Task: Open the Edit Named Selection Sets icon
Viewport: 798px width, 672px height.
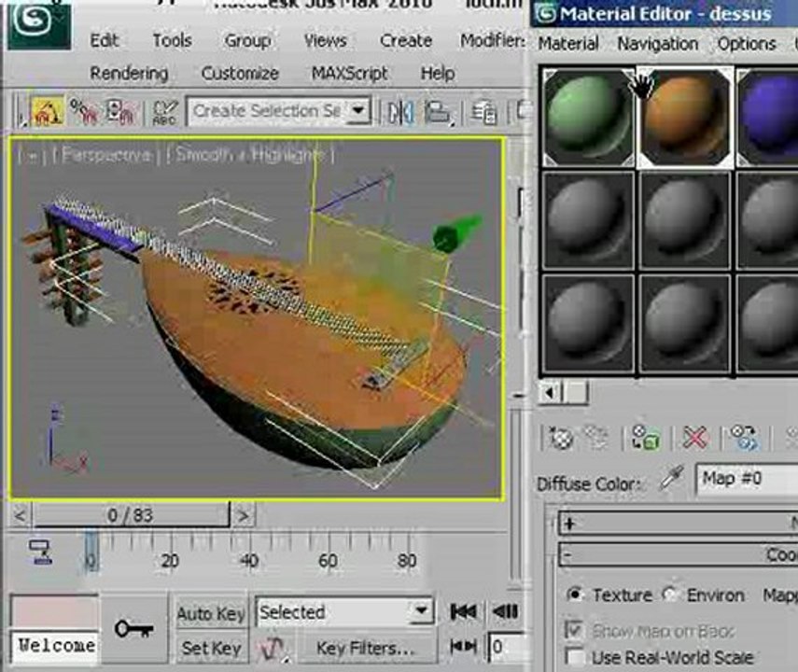Action: click(x=164, y=112)
